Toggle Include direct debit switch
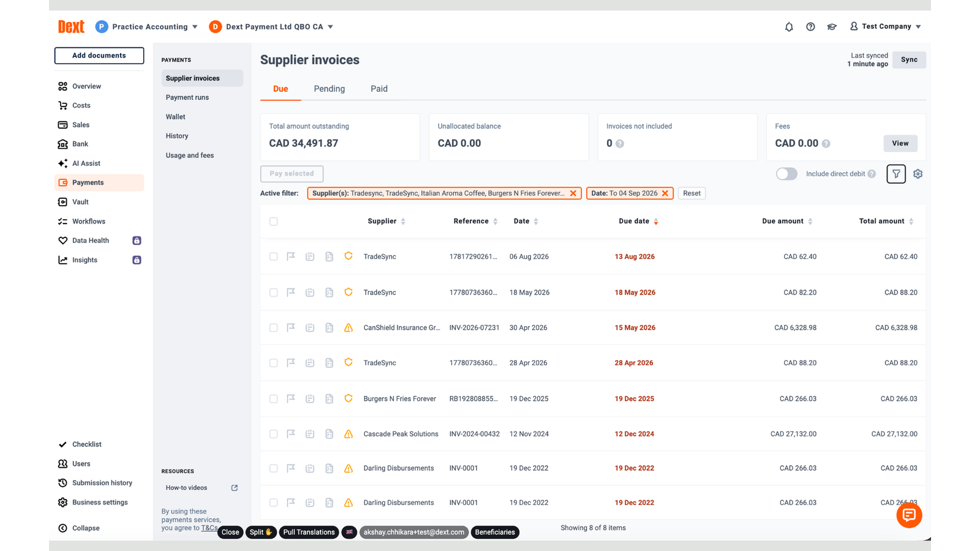 (x=786, y=174)
